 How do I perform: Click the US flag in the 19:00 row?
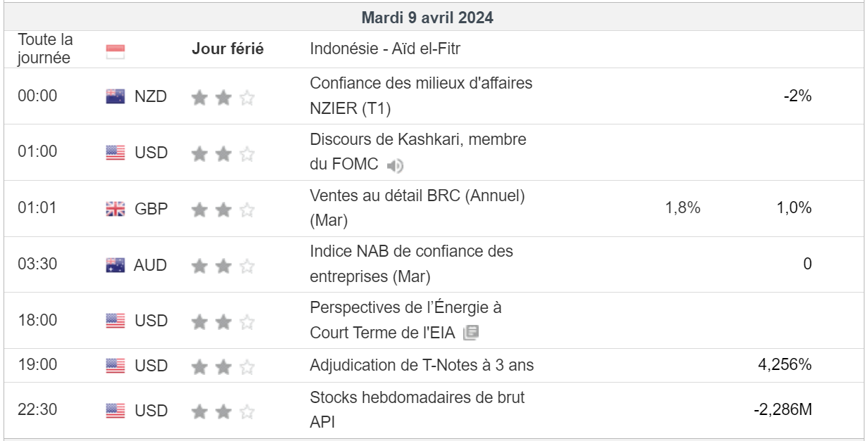(x=115, y=366)
